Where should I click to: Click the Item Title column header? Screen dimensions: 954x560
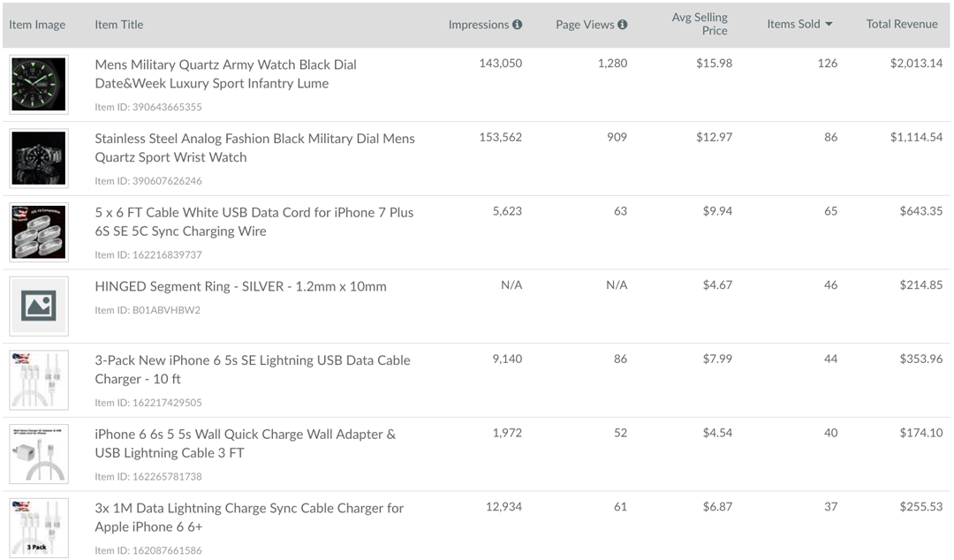click(119, 25)
